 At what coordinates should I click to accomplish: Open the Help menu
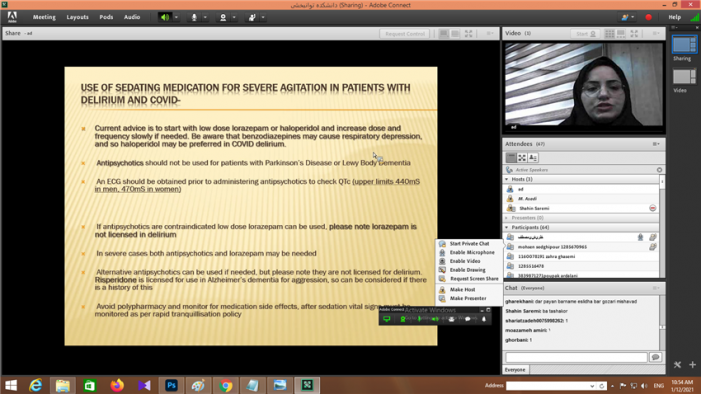675,17
